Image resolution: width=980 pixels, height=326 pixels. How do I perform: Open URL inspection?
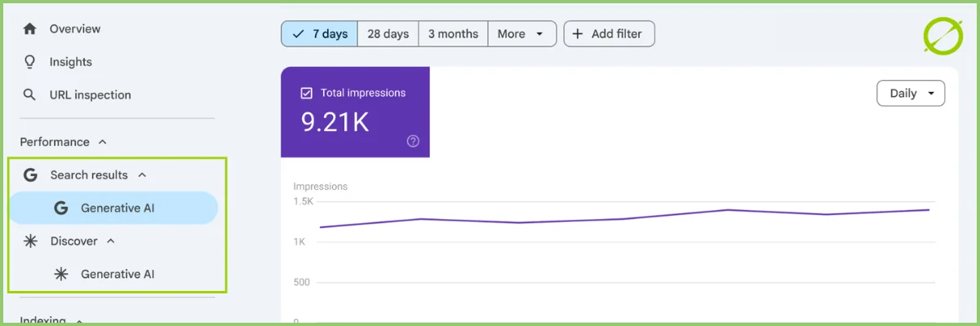[x=91, y=95]
